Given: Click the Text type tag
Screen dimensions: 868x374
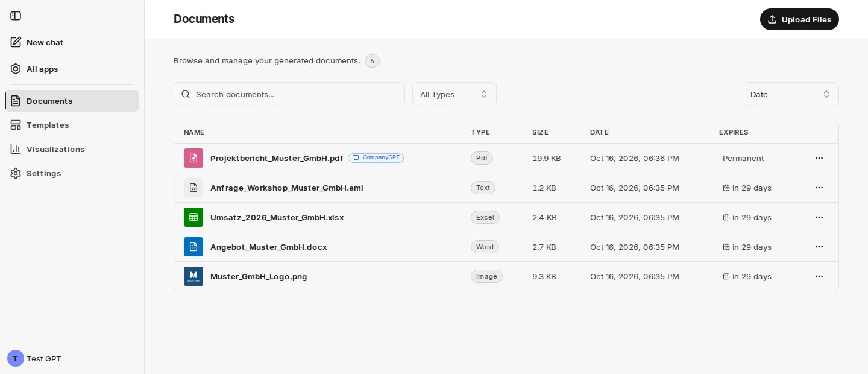Looking at the screenshot, I should pyautogui.click(x=483, y=188).
